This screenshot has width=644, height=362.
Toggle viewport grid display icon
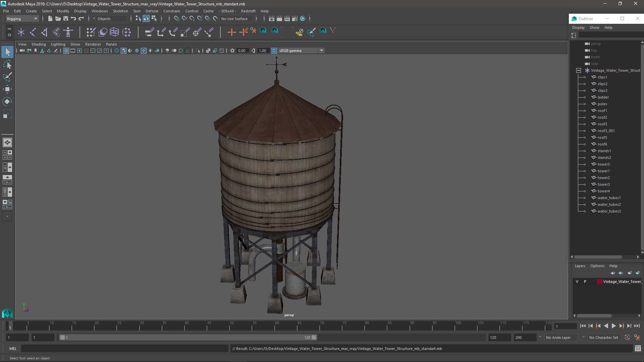[66, 51]
